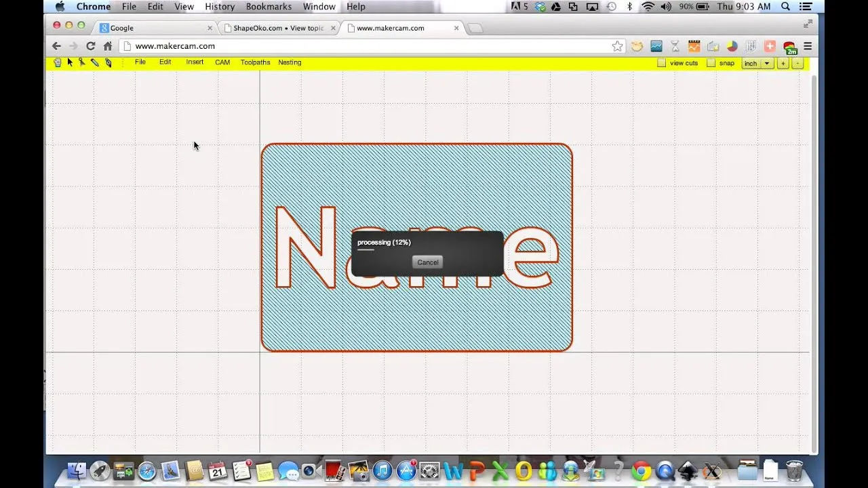Open the CAM menu
This screenshot has width=868, height=488.
(x=222, y=62)
